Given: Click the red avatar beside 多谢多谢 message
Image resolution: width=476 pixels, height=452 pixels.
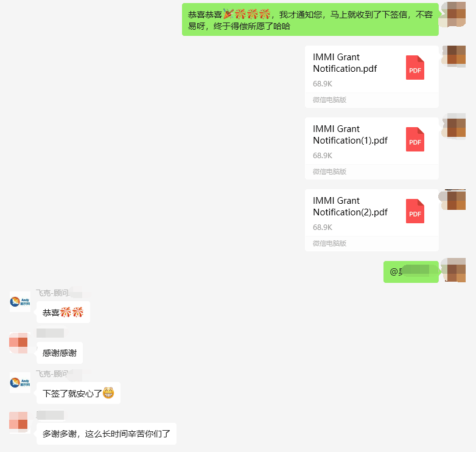Looking at the screenshot, I should [19, 421].
